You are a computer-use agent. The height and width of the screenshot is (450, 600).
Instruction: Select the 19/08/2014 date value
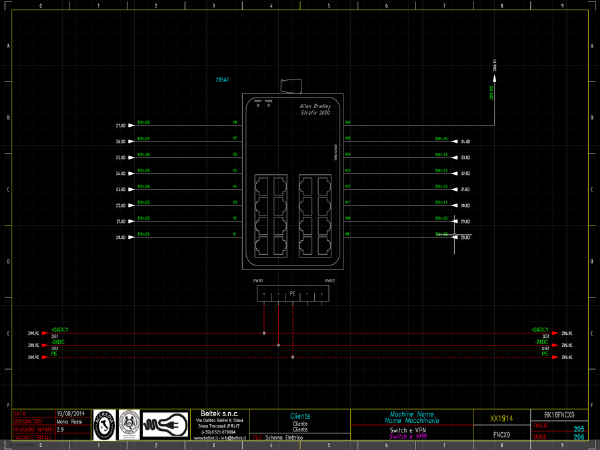pos(71,414)
